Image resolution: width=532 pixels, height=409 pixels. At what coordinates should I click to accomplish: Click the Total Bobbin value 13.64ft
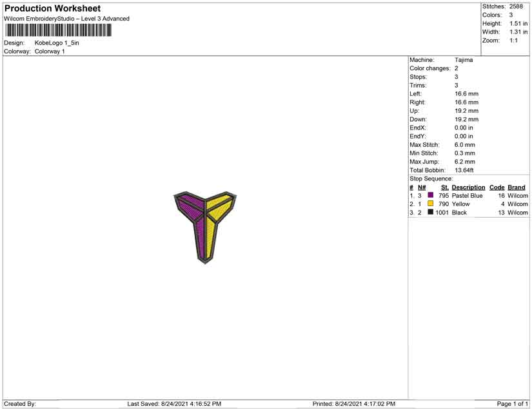464,170
